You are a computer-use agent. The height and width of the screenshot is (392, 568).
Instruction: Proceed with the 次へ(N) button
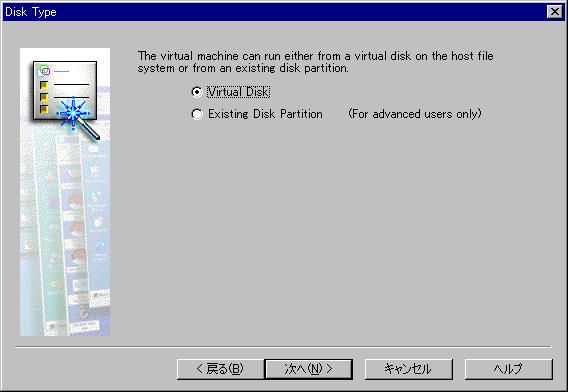[309, 369]
